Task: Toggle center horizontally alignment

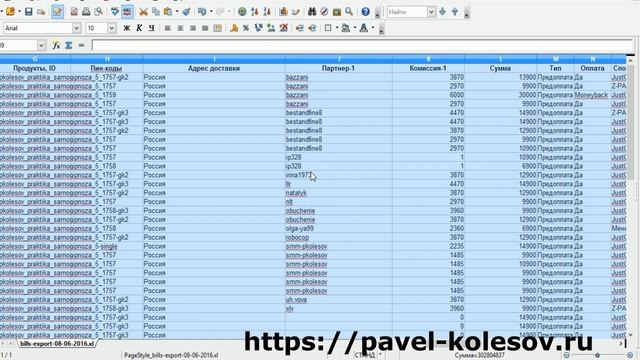Action: click(180, 28)
